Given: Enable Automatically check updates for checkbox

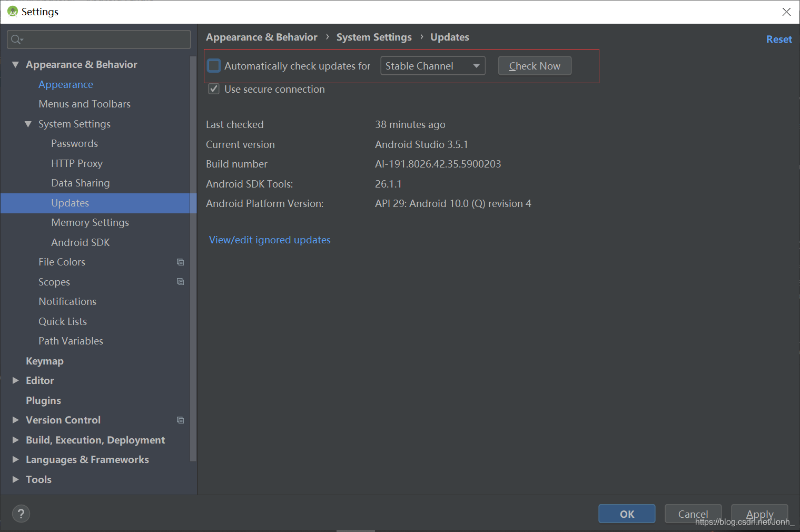Looking at the screenshot, I should 214,66.
